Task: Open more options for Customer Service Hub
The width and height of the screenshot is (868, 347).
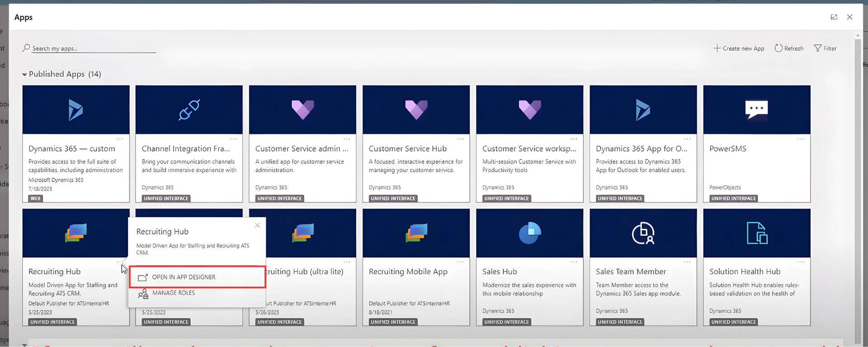Action: point(460,139)
